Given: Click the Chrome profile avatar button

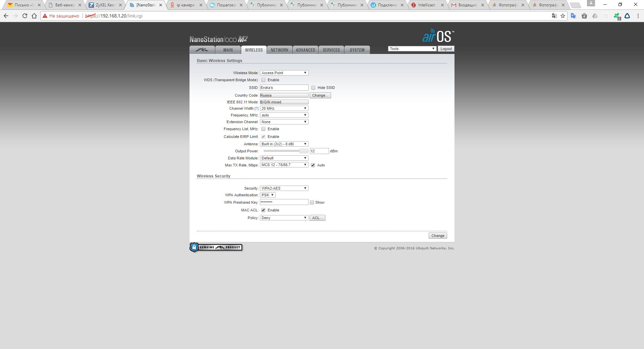Looking at the screenshot, I should pos(591,4).
